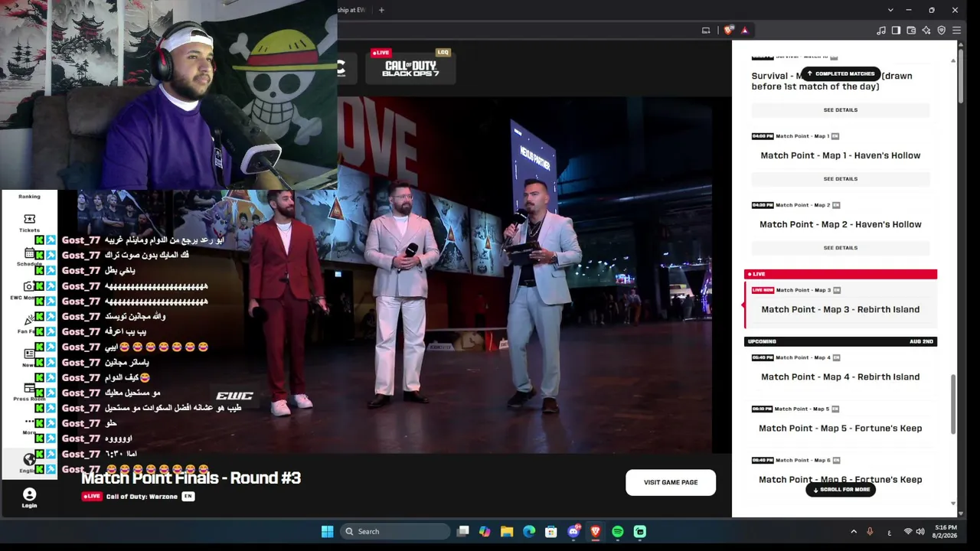Click the Match Point Finals - Round #3 title
Image resolution: width=980 pixels, height=551 pixels.
pyautogui.click(x=191, y=478)
